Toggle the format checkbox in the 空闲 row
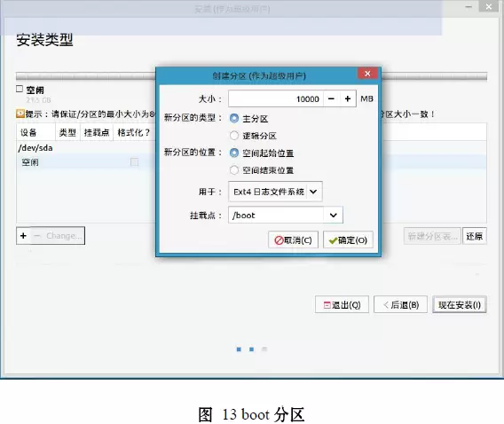Screen dimensions: 504x424 (x=134, y=162)
